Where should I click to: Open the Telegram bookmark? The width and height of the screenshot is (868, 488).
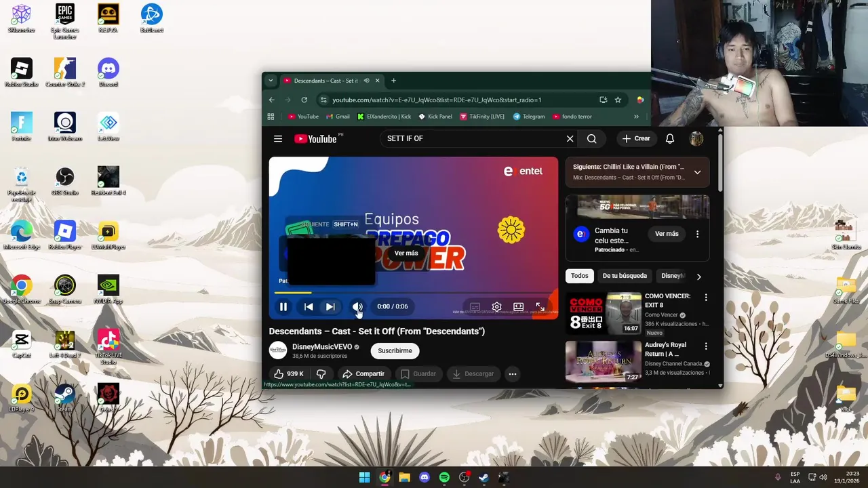(529, 117)
